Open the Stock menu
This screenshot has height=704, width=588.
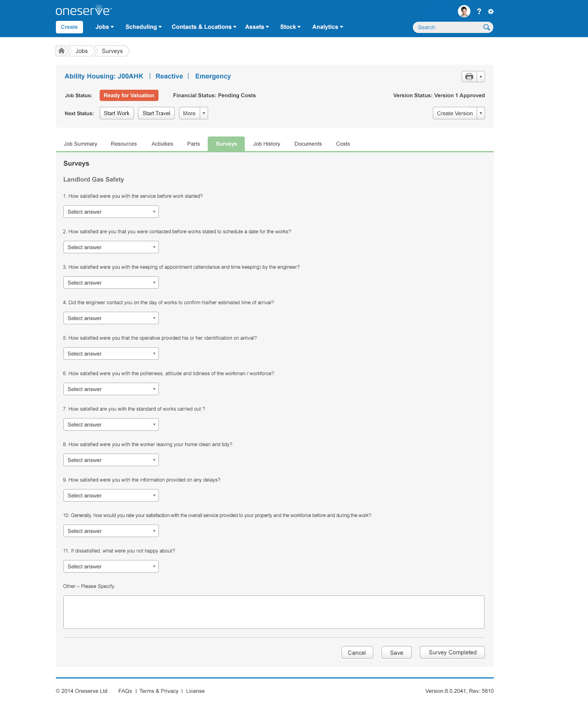point(290,27)
